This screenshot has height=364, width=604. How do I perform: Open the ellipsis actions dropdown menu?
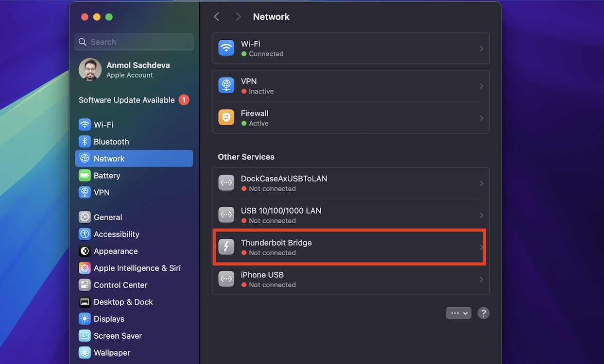tap(458, 313)
